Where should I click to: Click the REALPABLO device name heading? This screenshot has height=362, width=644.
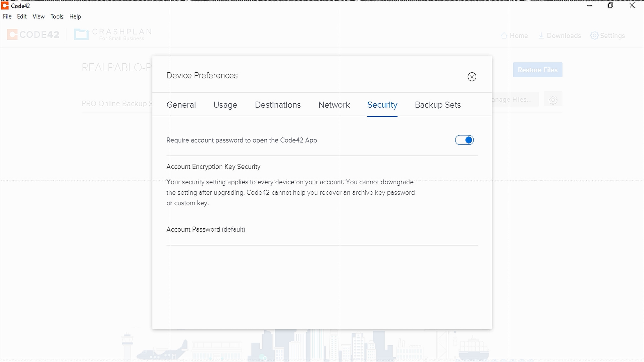click(x=117, y=67)
